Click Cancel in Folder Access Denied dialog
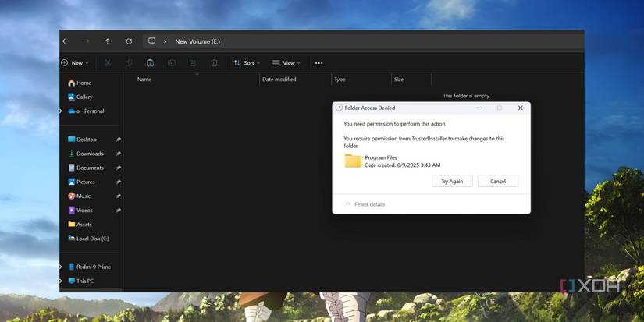The image size is (644, 322). pos(498,182)
